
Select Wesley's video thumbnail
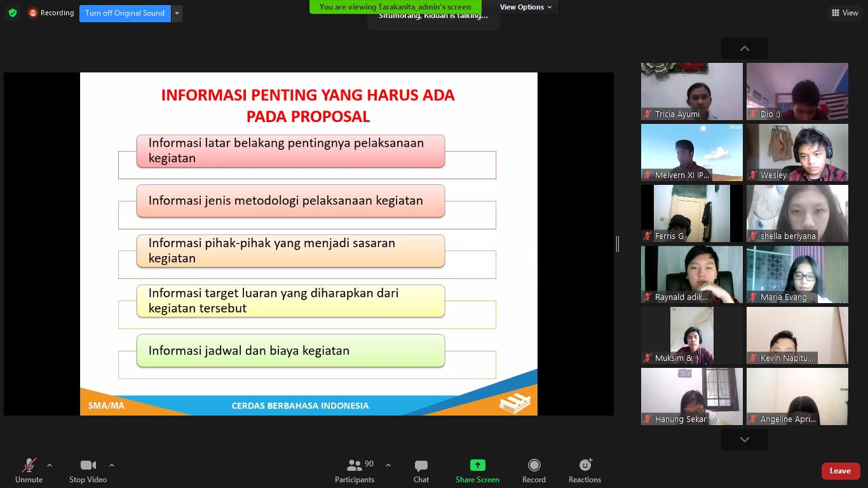(x=797, y=152)
